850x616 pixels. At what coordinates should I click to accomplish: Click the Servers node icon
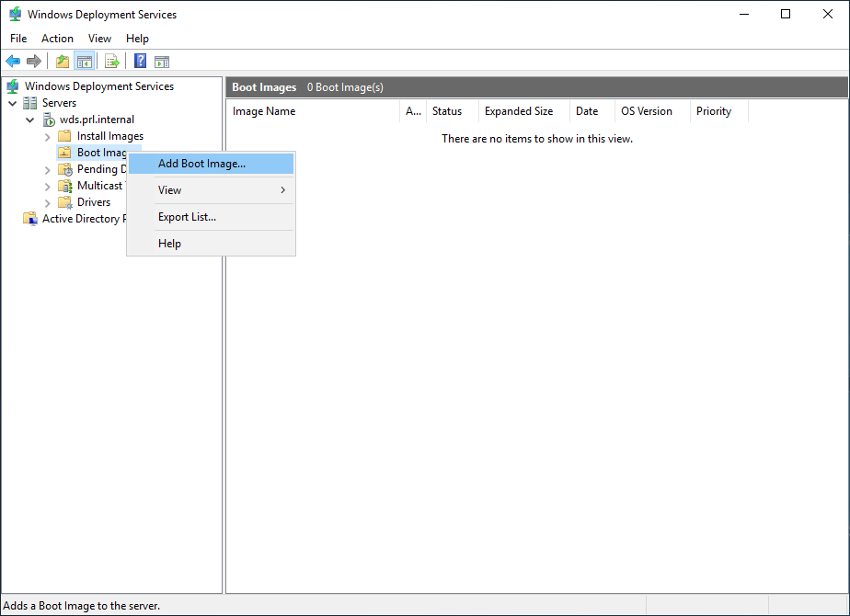pos(29,103)
